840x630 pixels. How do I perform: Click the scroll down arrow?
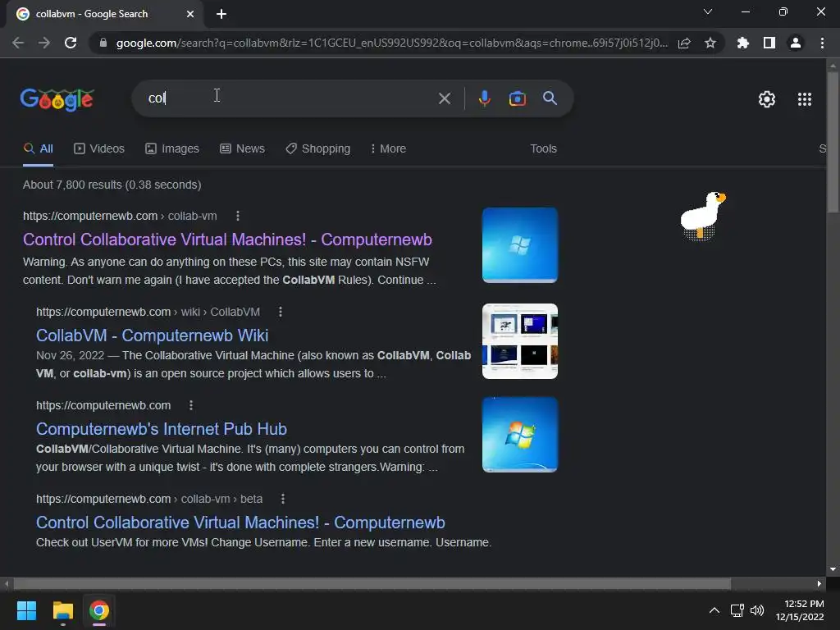coord(833,569)
